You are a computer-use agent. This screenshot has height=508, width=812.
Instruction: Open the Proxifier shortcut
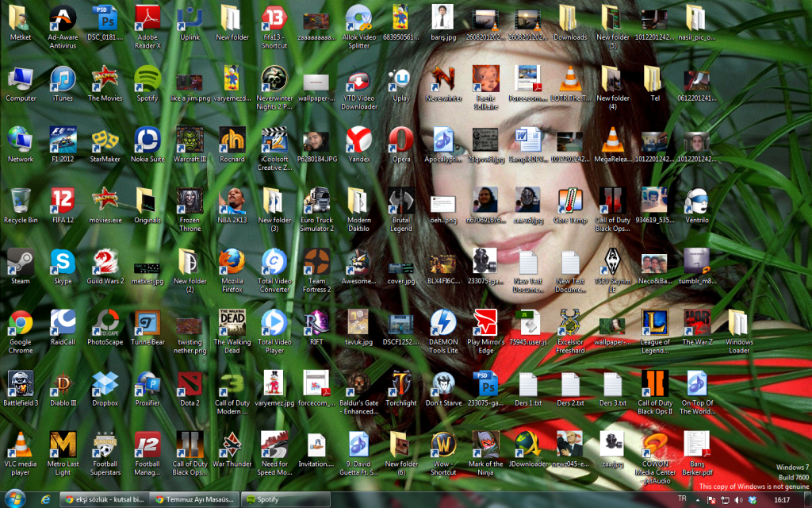click(x=147, y=384)
